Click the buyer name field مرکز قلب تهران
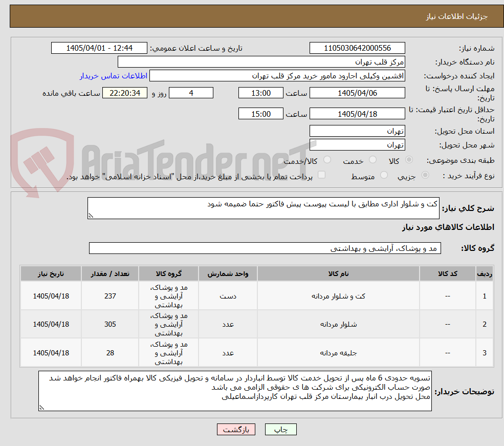The image size is (504, 446). 261,62
